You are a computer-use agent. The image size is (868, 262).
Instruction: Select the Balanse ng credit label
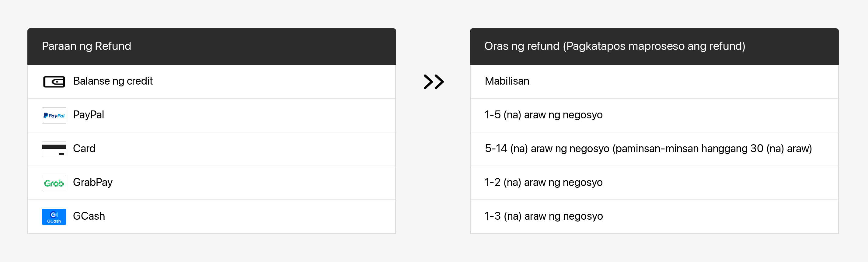113,81
